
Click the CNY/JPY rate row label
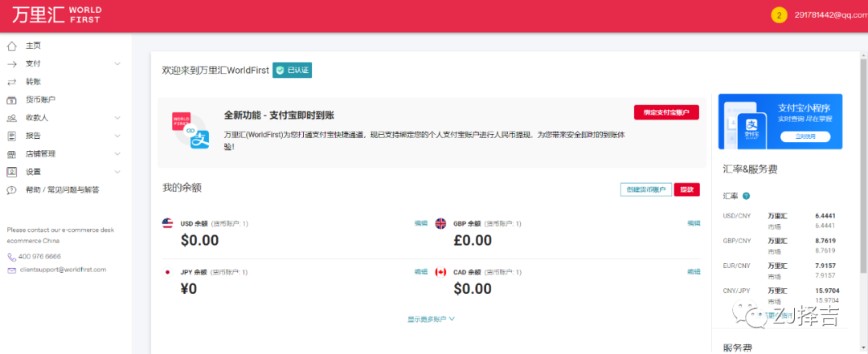(737, 291)
